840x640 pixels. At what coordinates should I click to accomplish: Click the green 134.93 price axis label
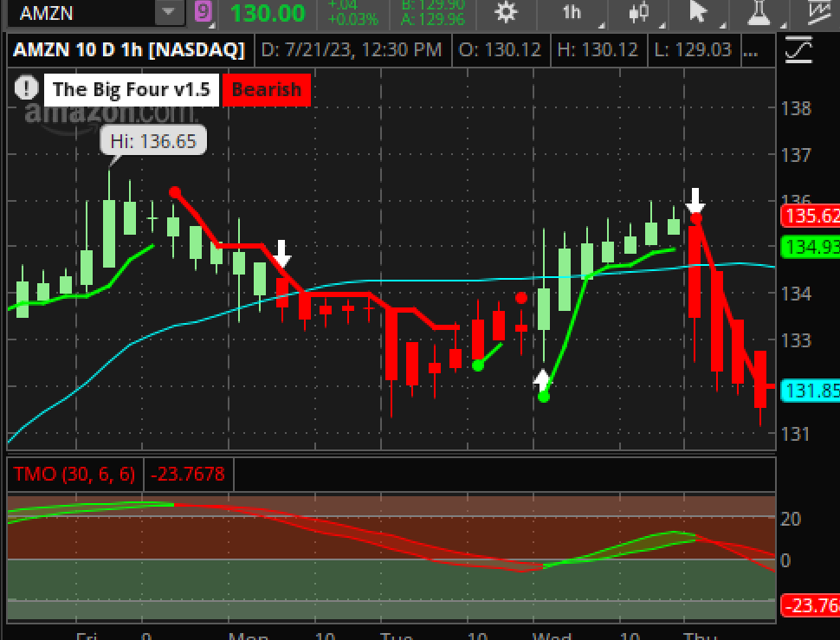click(811, 247)
